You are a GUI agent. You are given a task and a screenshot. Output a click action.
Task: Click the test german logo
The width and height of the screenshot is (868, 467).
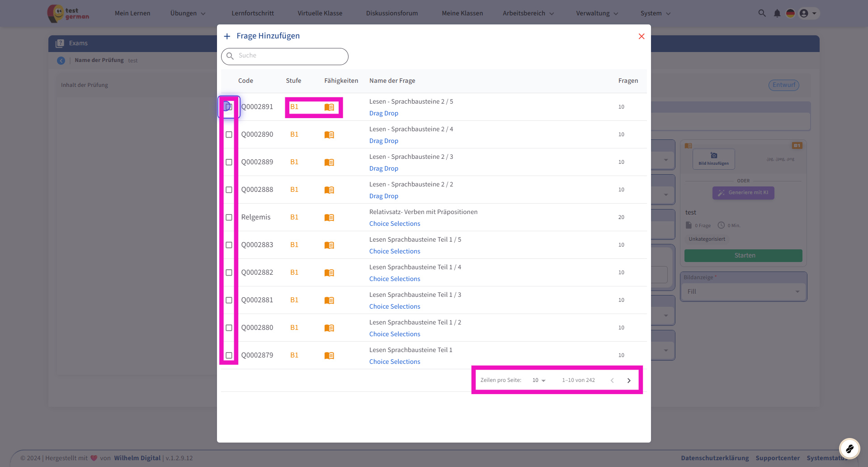coord(69,14)
